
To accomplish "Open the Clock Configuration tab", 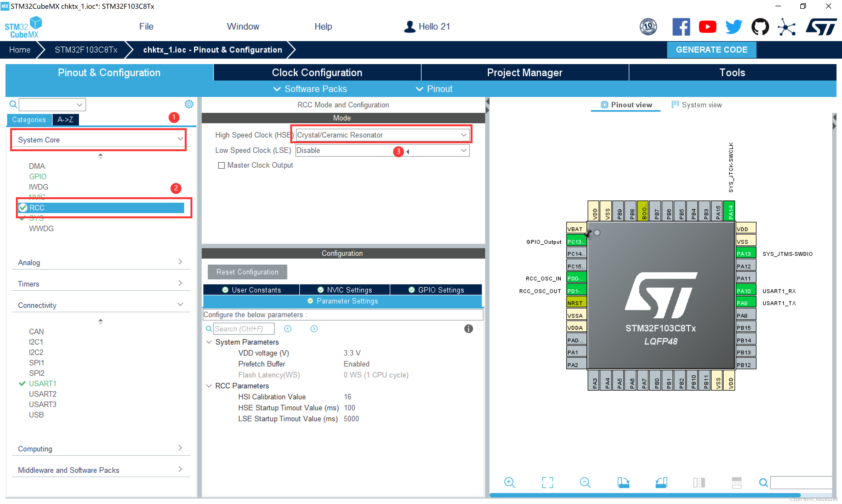I will click(317, 72).
